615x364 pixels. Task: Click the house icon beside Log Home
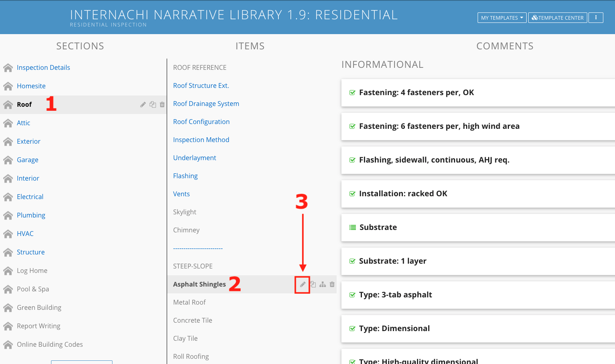[x=8, y=271]
